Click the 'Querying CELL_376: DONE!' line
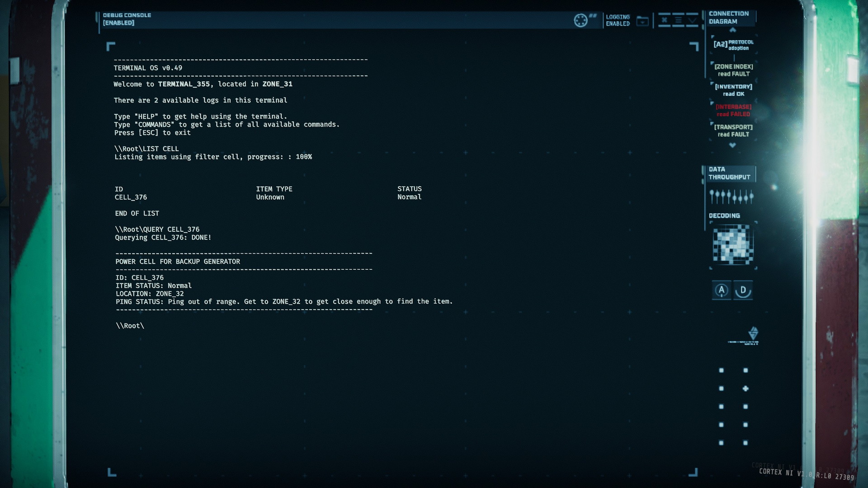Screen dimensions: 868x488 point(163,238)
